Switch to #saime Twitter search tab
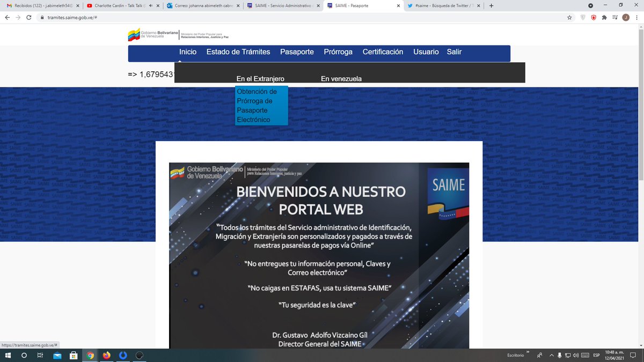 [443, 5]
